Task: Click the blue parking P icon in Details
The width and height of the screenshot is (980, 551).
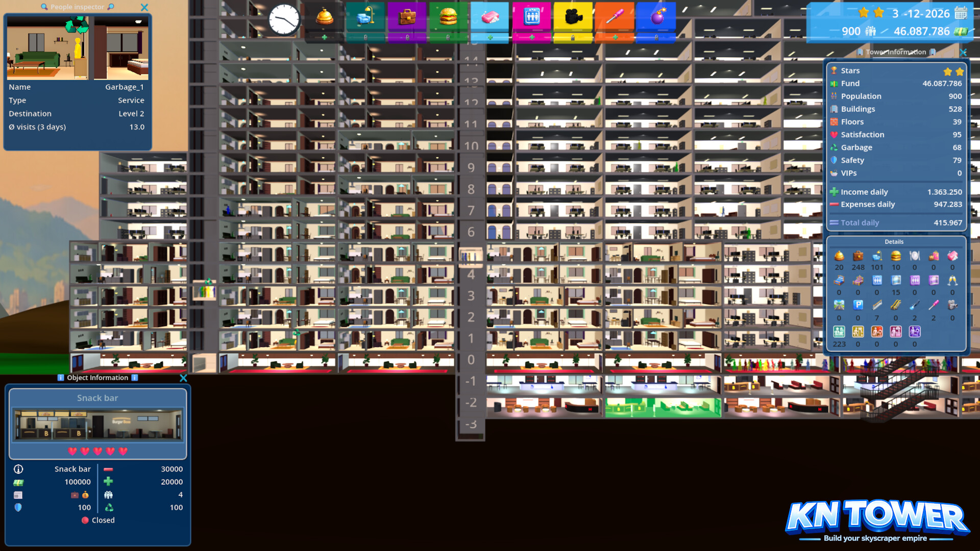Action: [858, 305]
